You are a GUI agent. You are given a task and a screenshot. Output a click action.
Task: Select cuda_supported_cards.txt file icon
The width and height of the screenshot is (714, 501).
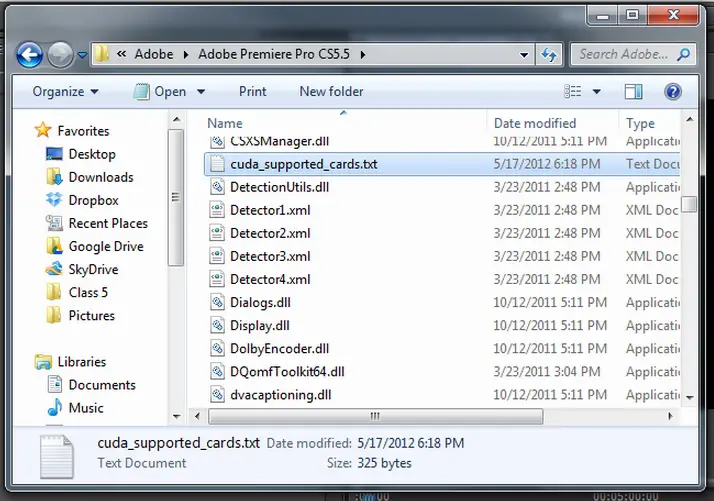click(217, 164)
